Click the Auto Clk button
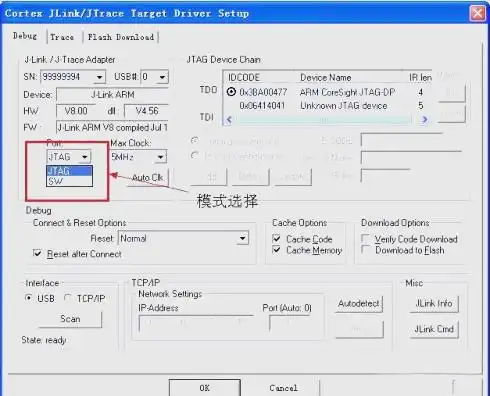Image resolution: width=490 pixels, height=396 pixels. [x=147, y=178]
